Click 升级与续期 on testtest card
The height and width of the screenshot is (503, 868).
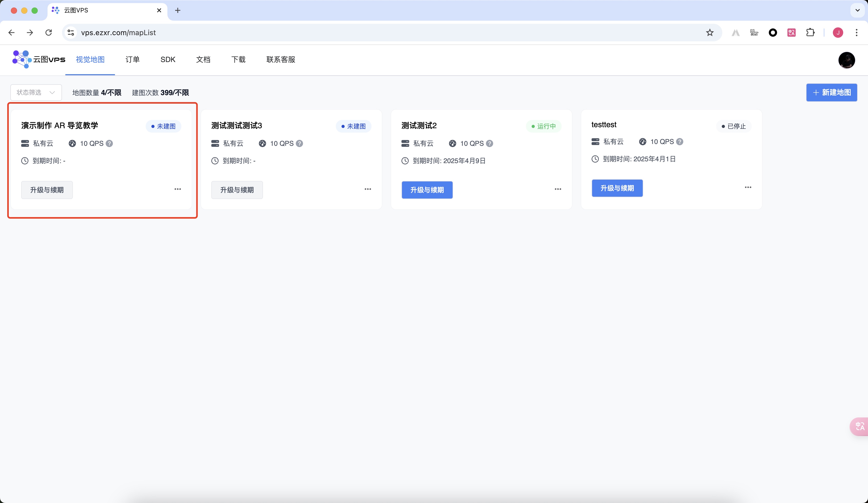pos(617,188)
